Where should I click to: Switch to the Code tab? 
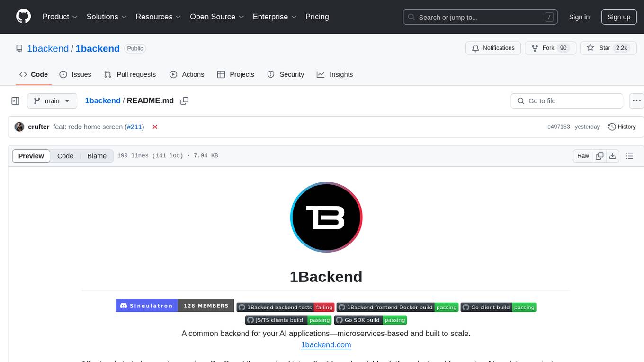34,74
